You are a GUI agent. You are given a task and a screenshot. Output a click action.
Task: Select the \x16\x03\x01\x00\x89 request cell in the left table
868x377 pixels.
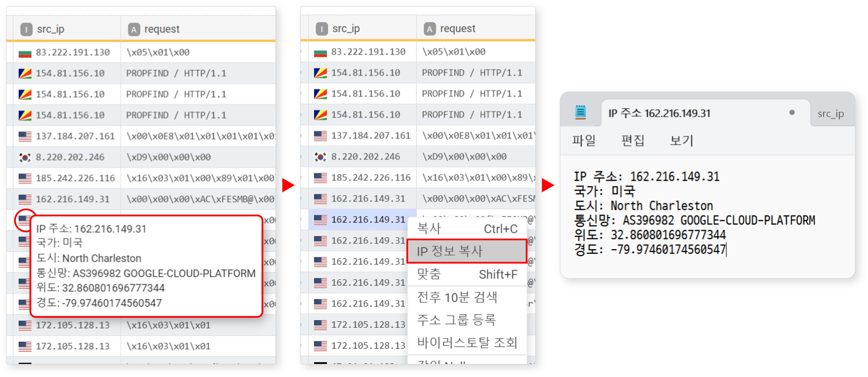click(x=198, y=178)
